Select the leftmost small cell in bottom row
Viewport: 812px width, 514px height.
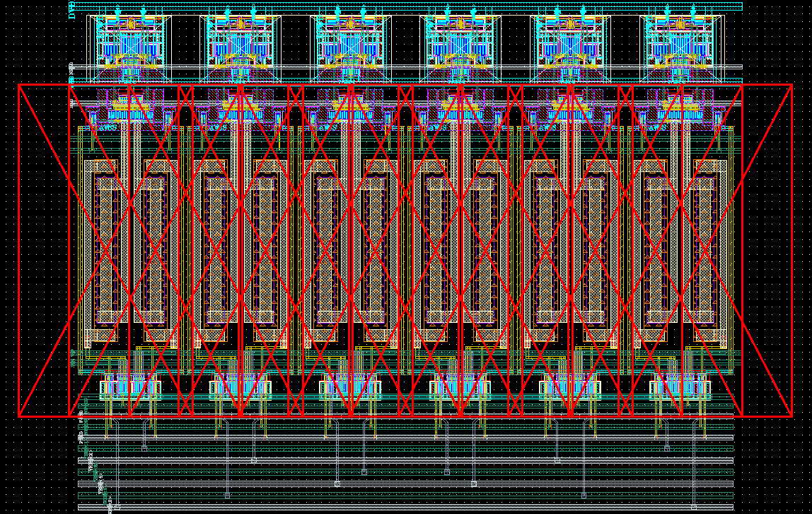(129, 389)
